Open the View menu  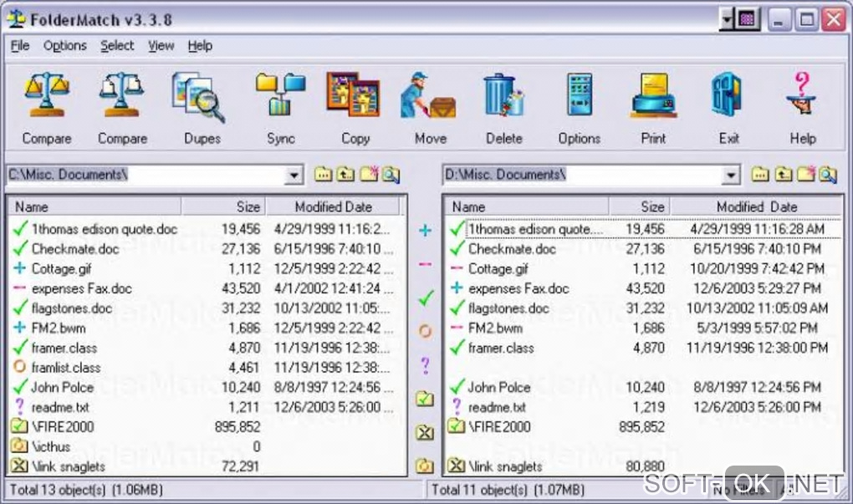pyautogui.click(x=161, y=46)
